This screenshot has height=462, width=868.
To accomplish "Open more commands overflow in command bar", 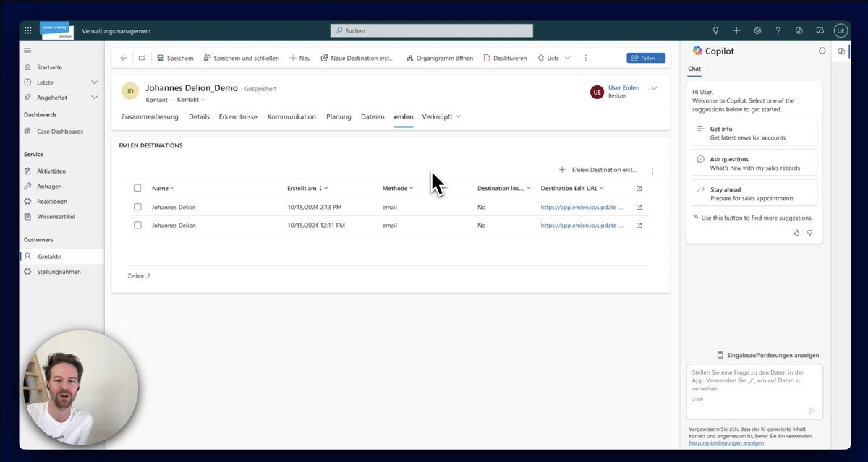I will [x=586, y=58].
